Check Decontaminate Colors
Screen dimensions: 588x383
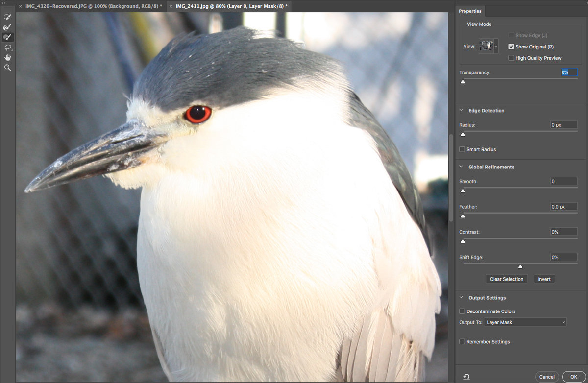(x=462, y=311)
